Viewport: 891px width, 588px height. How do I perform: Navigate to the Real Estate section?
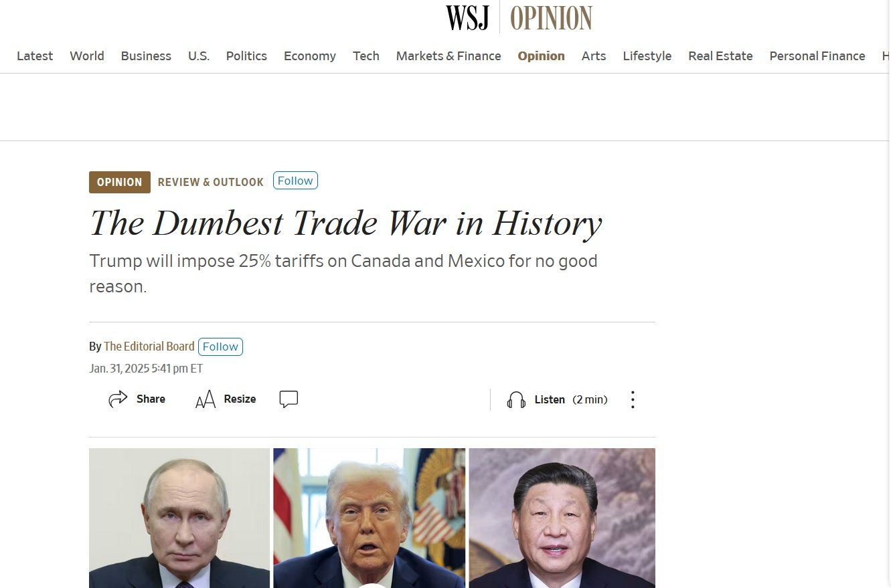click(720, 56)
